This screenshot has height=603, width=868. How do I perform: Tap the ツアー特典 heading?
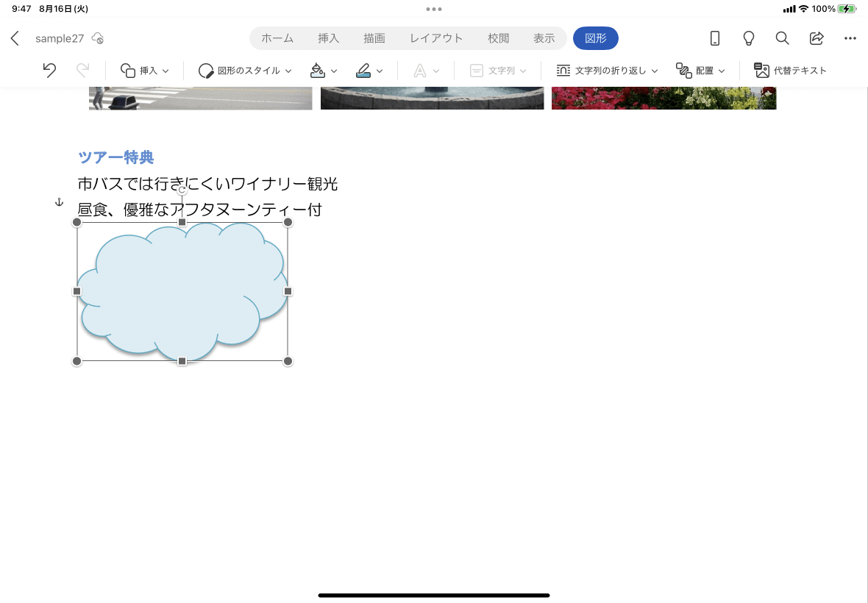pos(115,157)
